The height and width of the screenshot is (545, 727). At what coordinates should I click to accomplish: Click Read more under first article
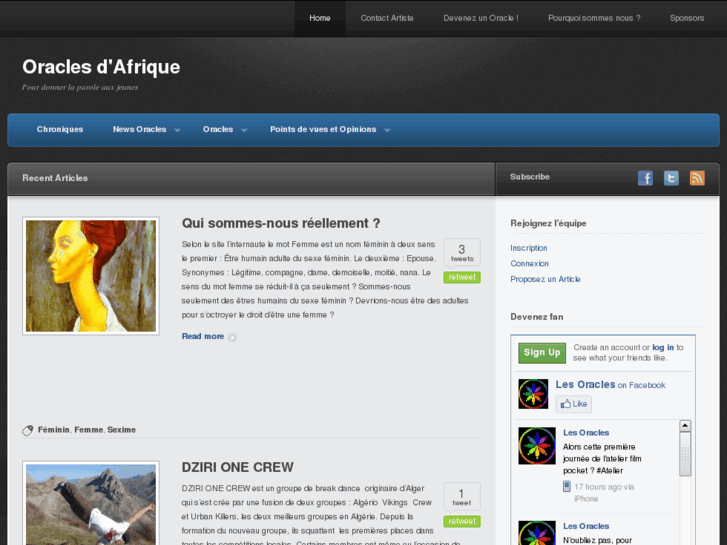[x=203, y=336]
